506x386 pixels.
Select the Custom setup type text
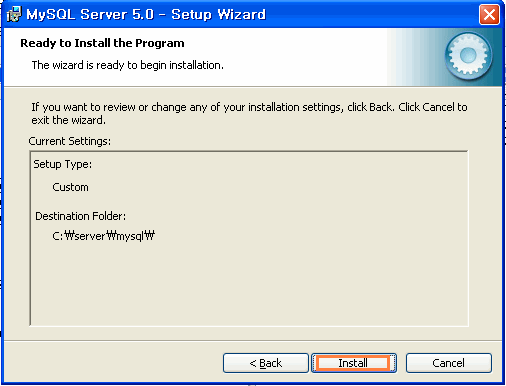click(x=70, y=187)
